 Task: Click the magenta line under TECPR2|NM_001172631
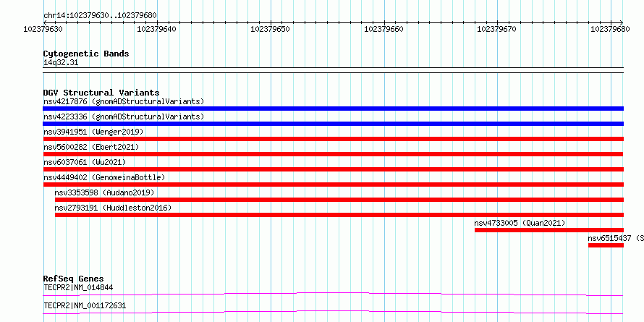(333, 312)
